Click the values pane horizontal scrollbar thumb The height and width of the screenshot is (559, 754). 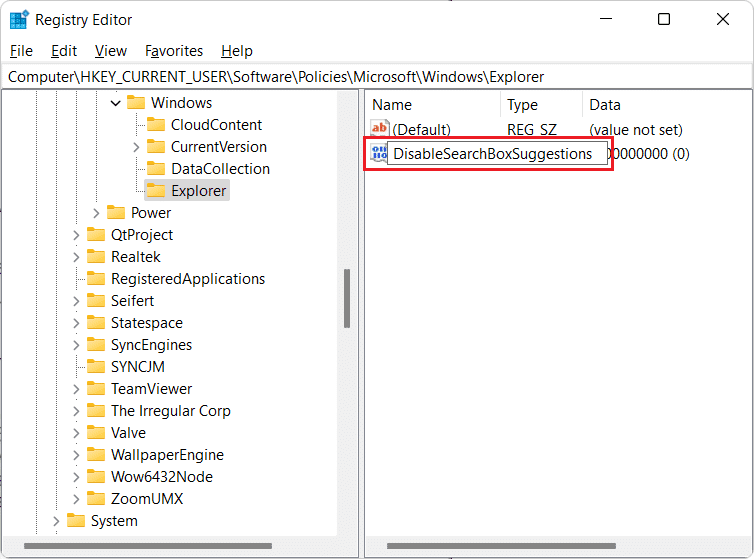click(502, 546)
